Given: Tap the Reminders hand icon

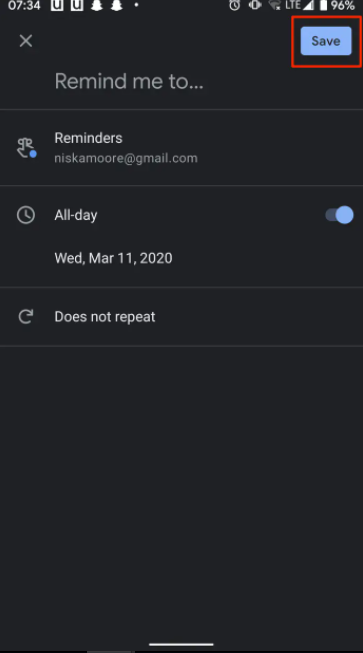Looking at the screenshot, I should point(26,148).
